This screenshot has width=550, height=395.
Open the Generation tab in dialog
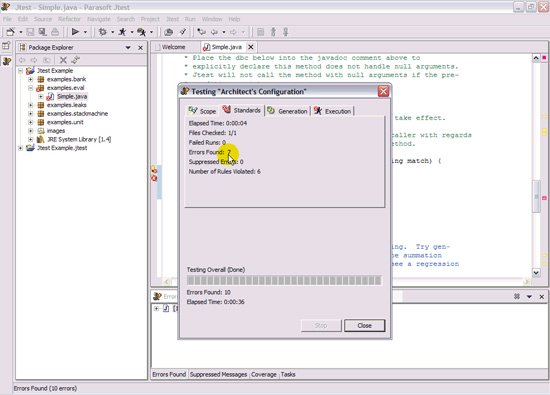(x=287, y=111)
